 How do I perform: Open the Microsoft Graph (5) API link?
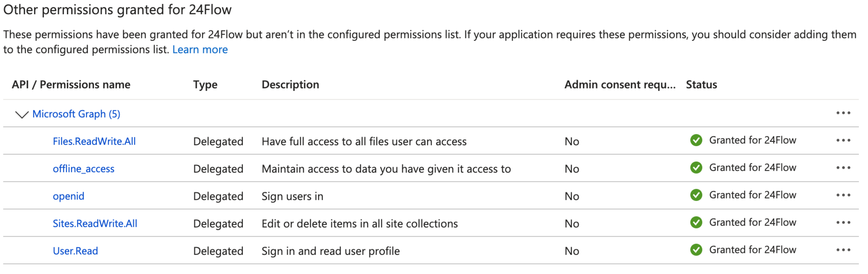[76, 114]
